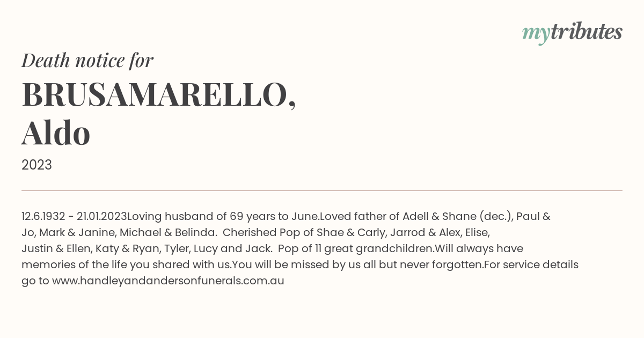Viewport: 644px width, 338px height.
Task: Click the mytributes logo
Action: pyautogui.click(x=572, y=33)
